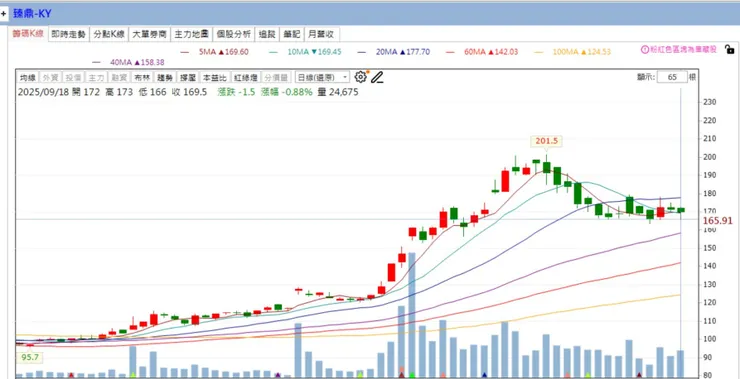Toggle 本益比 P/E overlay

[214, 77]
